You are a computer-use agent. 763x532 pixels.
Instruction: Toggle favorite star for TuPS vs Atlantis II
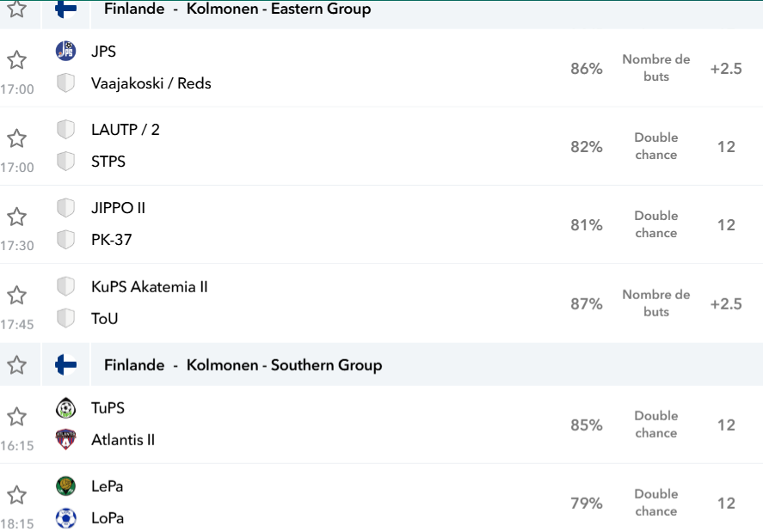pyautogui.click(x=16, y=416)
